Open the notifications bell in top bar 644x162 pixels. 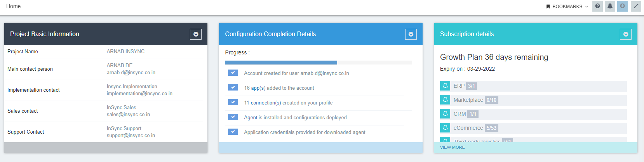click(610, 6)
